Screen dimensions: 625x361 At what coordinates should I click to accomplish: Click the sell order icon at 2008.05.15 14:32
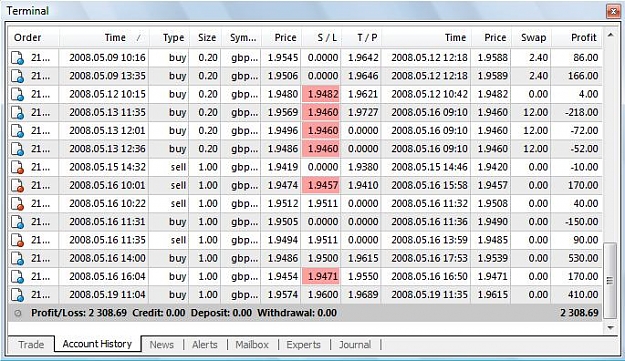(17, 167)
